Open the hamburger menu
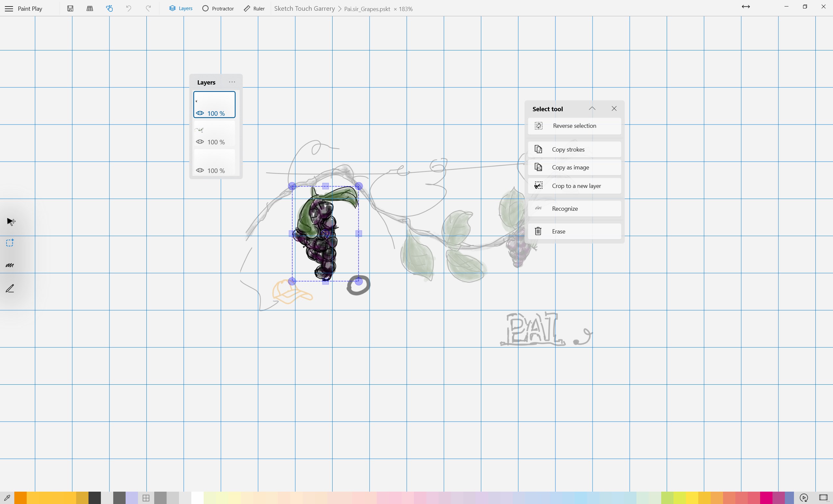Viewport: 833px width, 504px height. [x=8, y=8]
